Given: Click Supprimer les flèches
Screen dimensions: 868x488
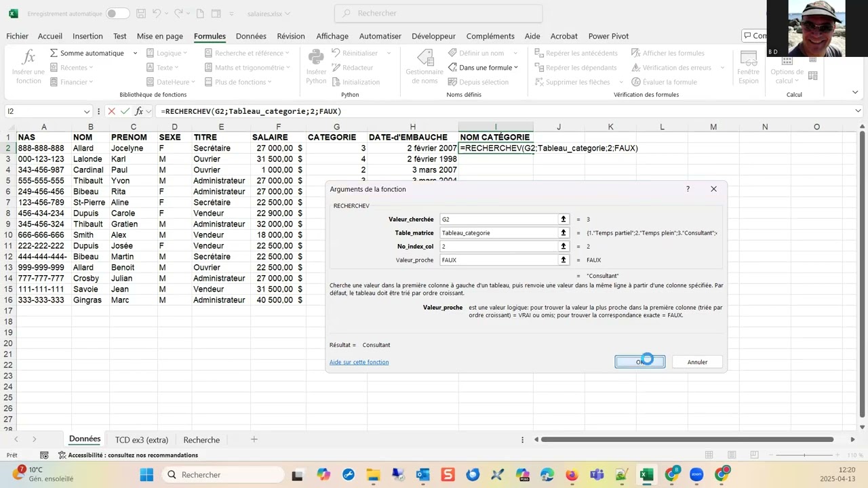Looking at the screenshot, I should pos(572,82).
